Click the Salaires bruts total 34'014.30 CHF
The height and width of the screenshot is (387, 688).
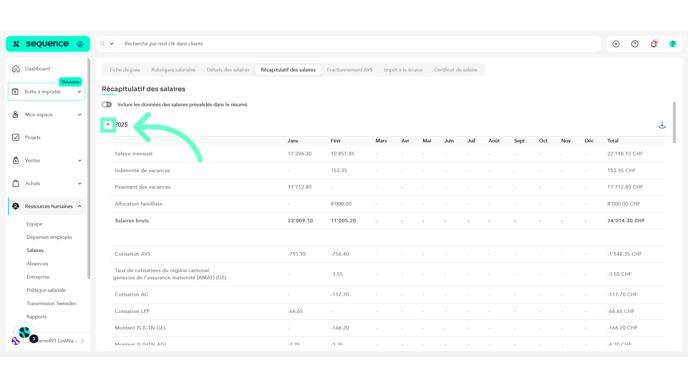tap(626, 221)
